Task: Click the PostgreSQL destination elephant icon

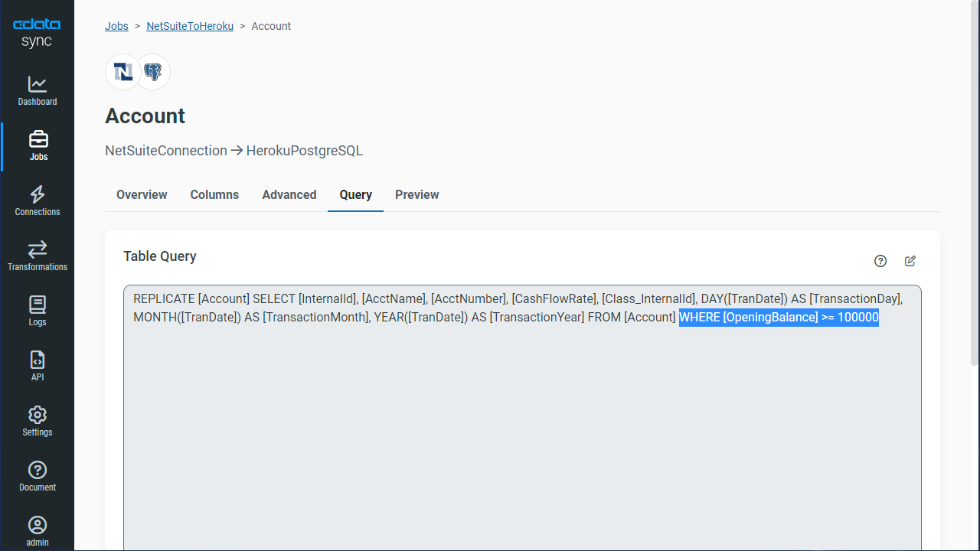Action: click(153, 72)
